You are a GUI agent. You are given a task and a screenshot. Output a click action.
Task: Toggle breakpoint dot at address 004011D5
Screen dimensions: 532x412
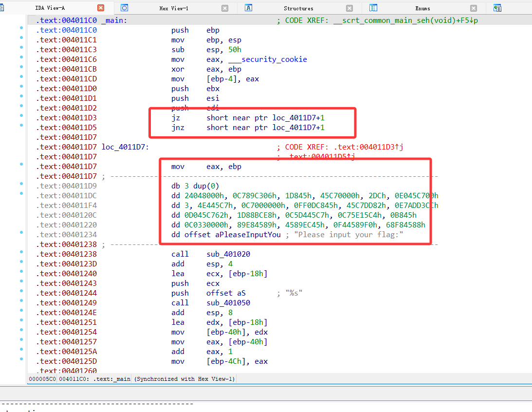click(x=21, y=125)
